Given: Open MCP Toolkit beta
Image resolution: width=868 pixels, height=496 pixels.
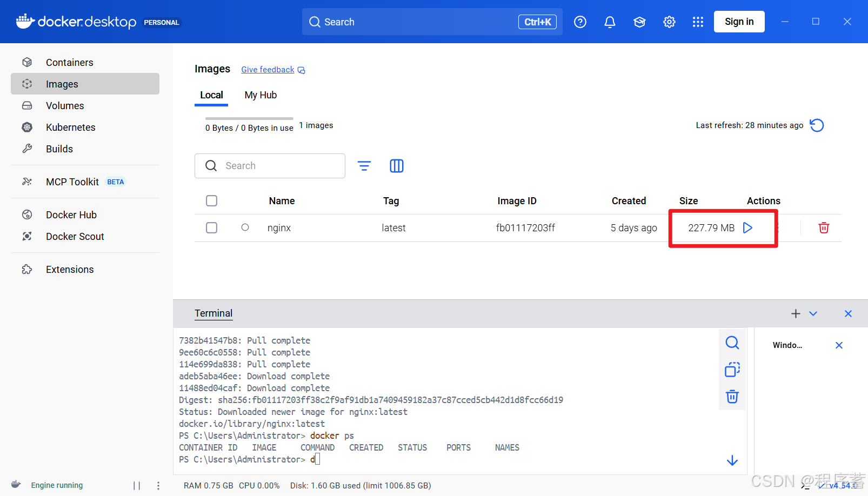Looking at the screenshot, I should (85, 182).
